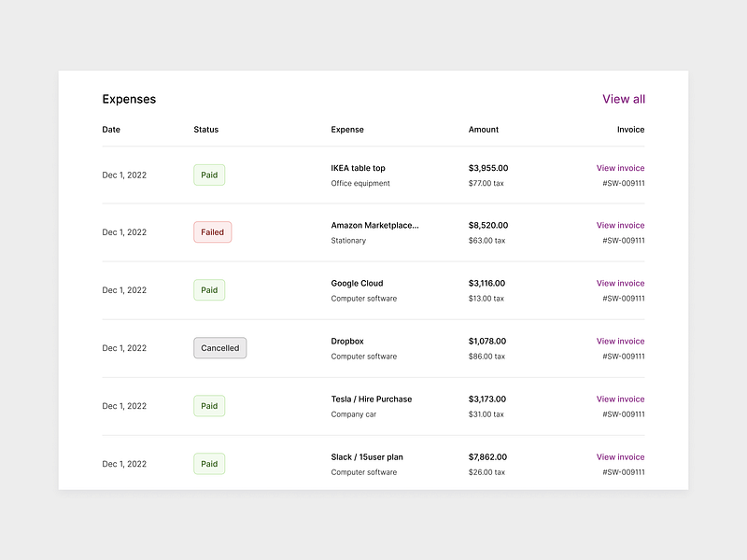The height and width of the screenshot is (560, 747).
Task: Click the Paid badge on Tesla row
Action: [209, 405]
